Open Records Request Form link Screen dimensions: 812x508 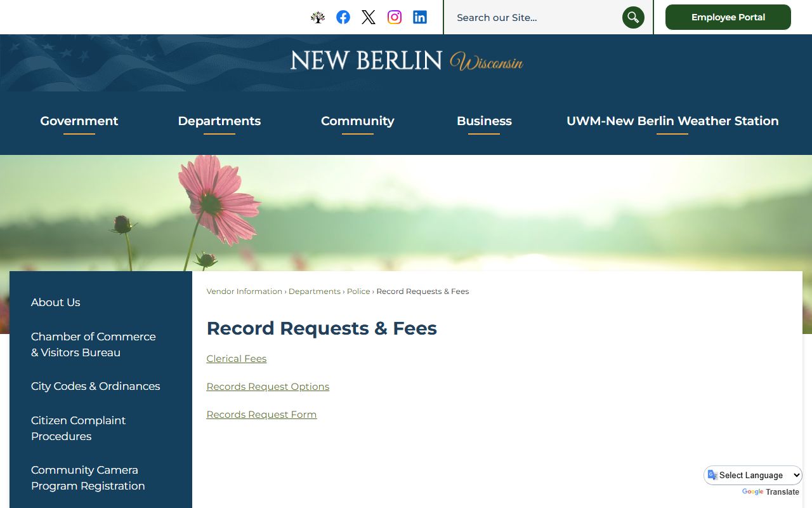point(261,415)
